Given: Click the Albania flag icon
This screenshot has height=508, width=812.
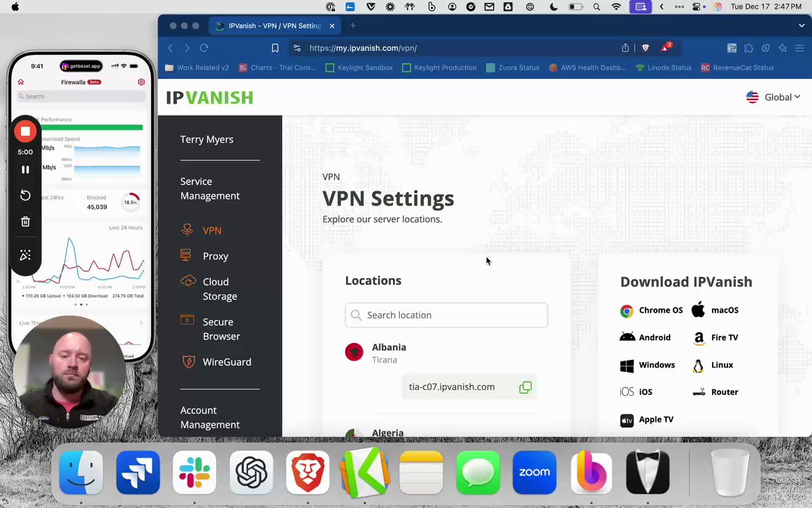Looking at the screenshot, I should pos(355,352).
